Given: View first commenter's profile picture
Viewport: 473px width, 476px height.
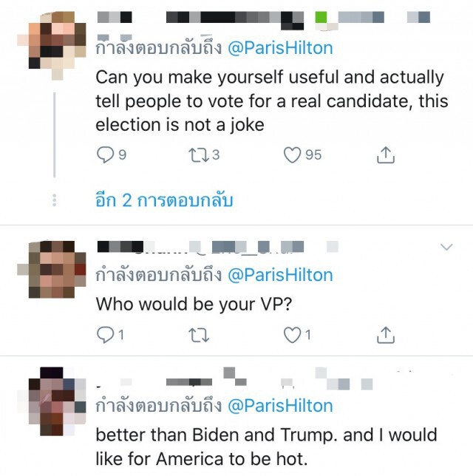Looking at the screenshot, I should coord(52,46).
